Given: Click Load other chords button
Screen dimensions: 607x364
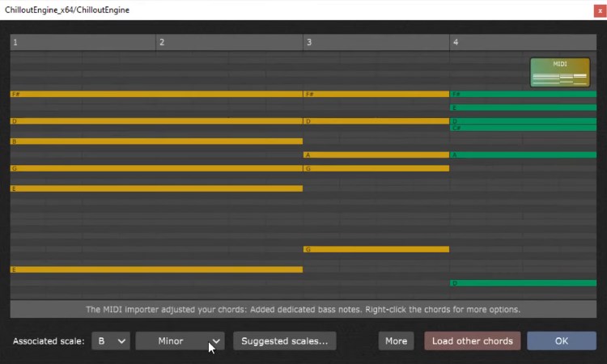Looking at the screenshot, I should 473,341.
